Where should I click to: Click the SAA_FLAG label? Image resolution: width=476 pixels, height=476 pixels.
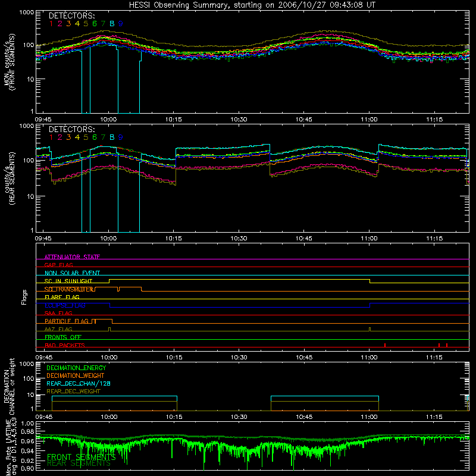click(x=58, y=313)
